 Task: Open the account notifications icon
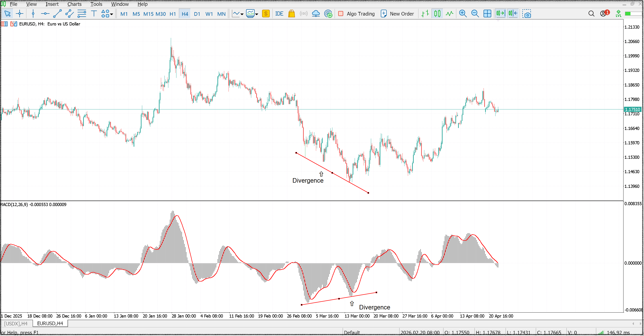(605, 13)
